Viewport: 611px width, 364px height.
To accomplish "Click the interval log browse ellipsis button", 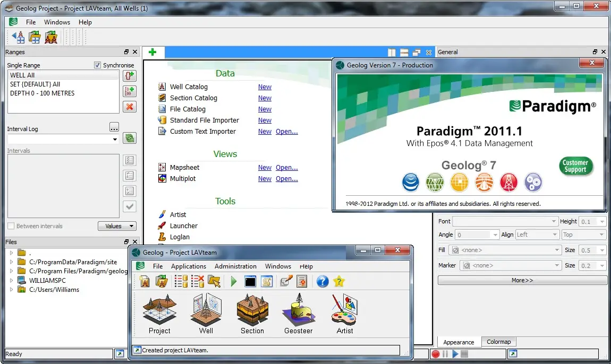I will click(x=114, y=127).
